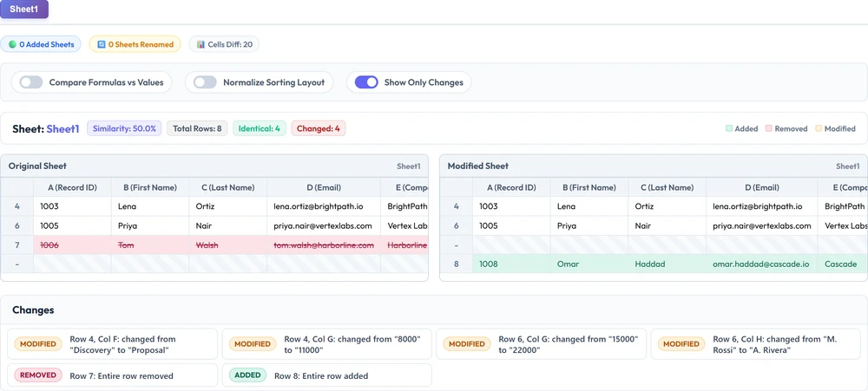Image resolution: width=868 pixels, height=391 pixels.
Task: Click the Added legend color swatch
Action: pyautogui.click(x=729, y=129)
